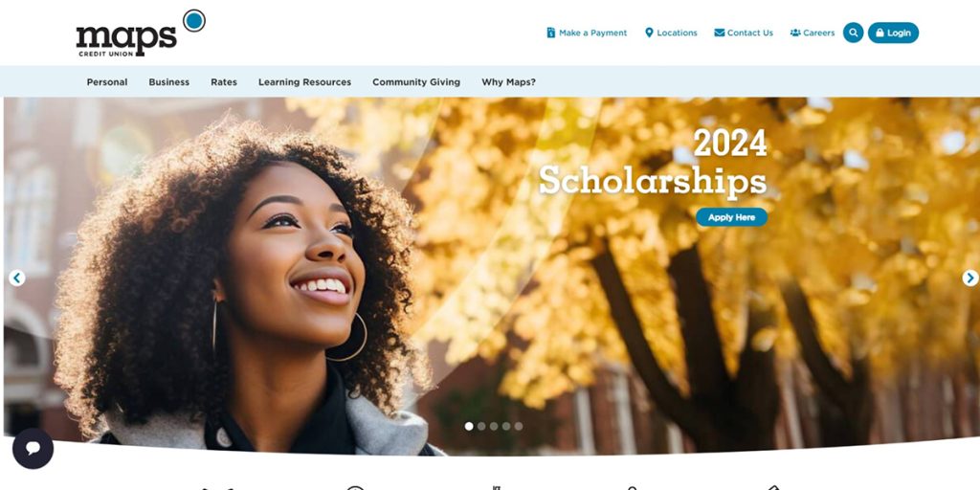This screenshot has height=490, width=980.
Task: Select the second carousel dot indicator
Action: point(481,426)
